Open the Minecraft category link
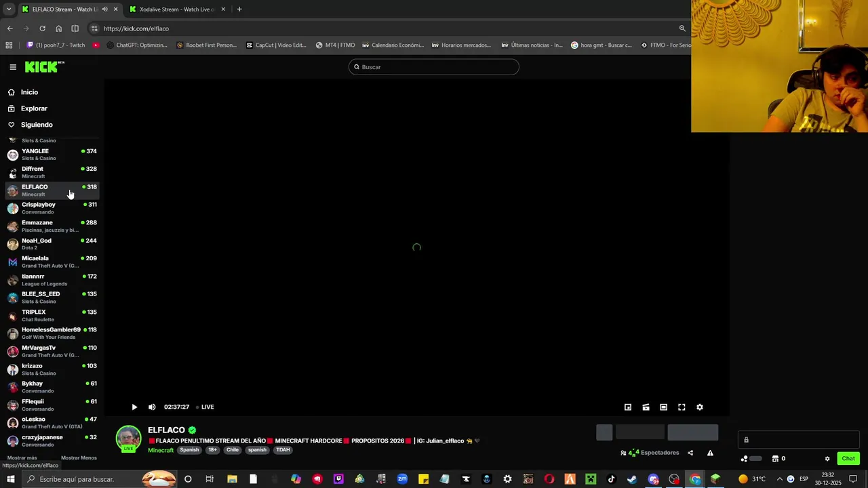This screenshot has width=868, height=488. click(161, 450)
